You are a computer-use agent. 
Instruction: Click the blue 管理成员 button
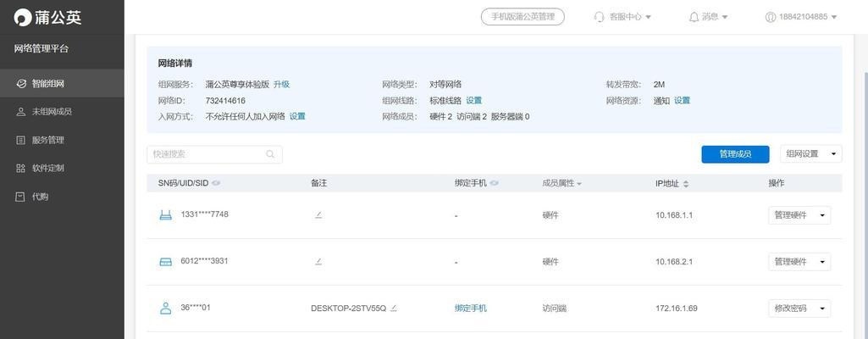coord(735,154)
